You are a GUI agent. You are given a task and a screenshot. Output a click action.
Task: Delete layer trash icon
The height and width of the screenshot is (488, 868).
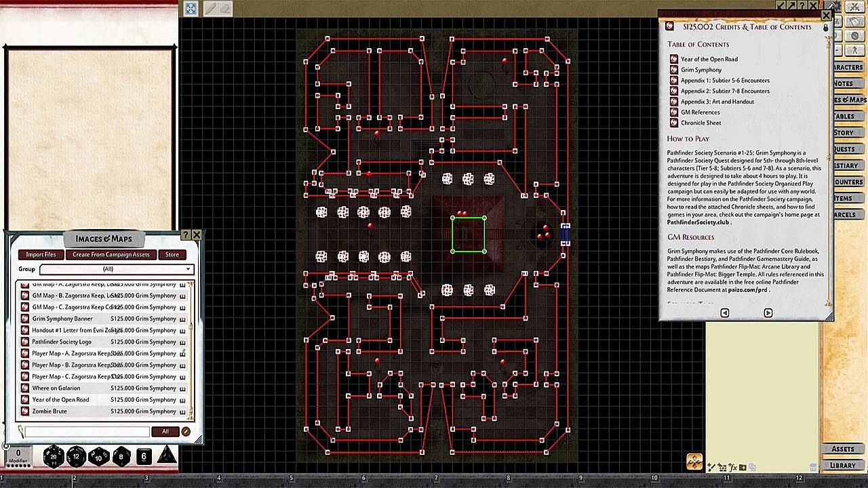(x=814, y=467)
